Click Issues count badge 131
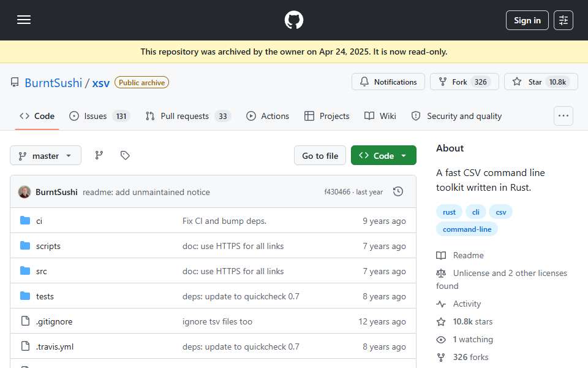588x368 pixels. pos(121,117)
